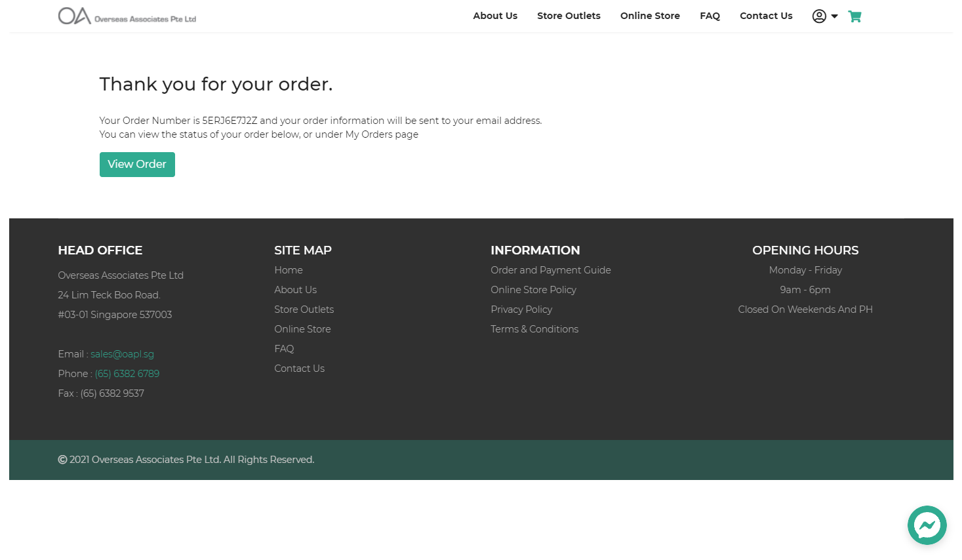
Task: Open the Privacy Policy footer link
Action: click(521, 310)
